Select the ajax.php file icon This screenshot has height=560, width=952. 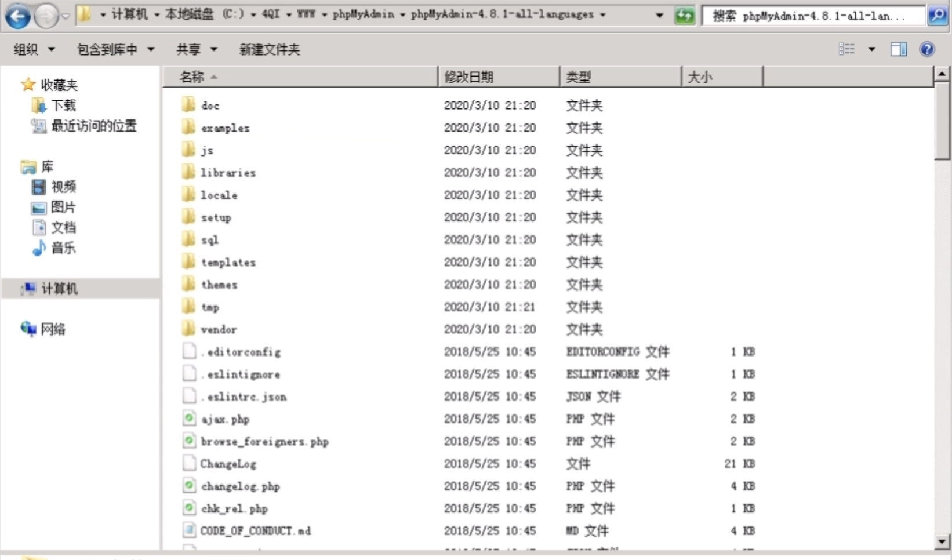point(189,419)
